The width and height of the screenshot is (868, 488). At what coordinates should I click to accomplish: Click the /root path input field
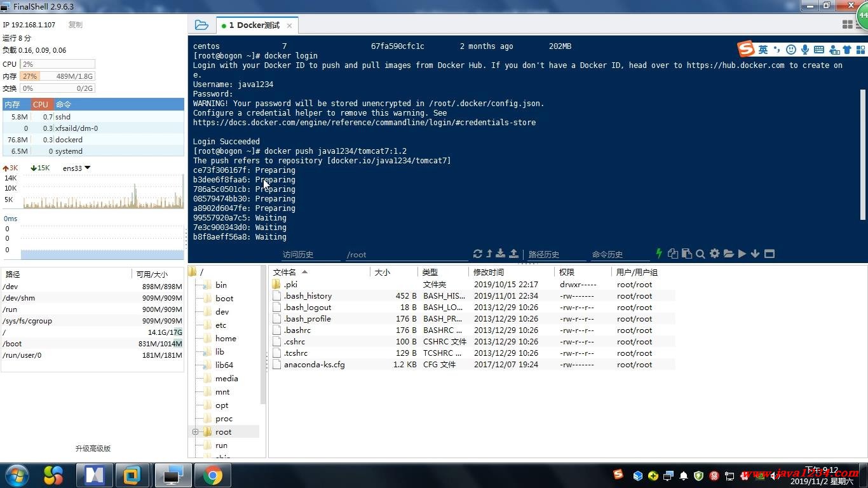coord(407,254)
